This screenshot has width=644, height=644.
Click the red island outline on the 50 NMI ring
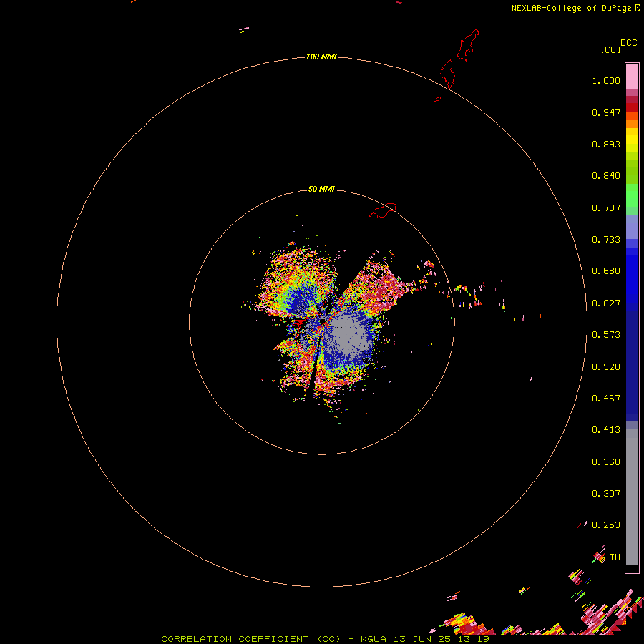coord(383,210)
